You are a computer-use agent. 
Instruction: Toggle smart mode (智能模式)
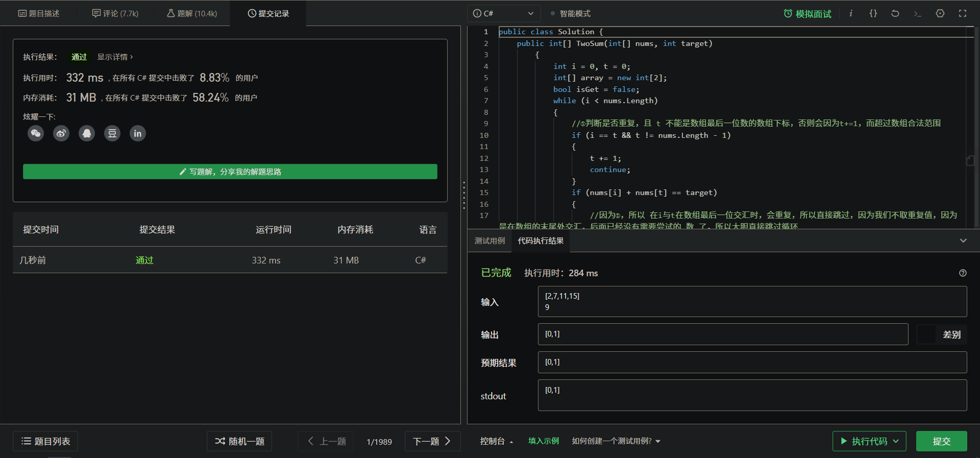point(571,13)
